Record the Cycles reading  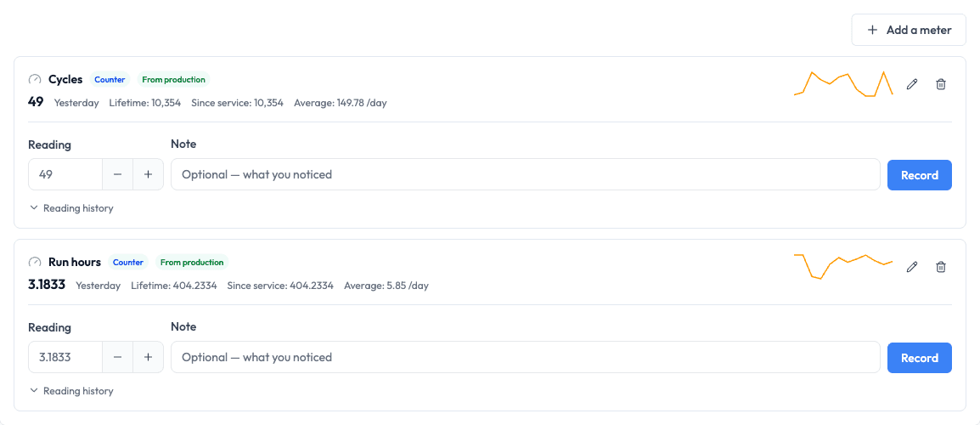pyautogui.click(x=920, y=174)
